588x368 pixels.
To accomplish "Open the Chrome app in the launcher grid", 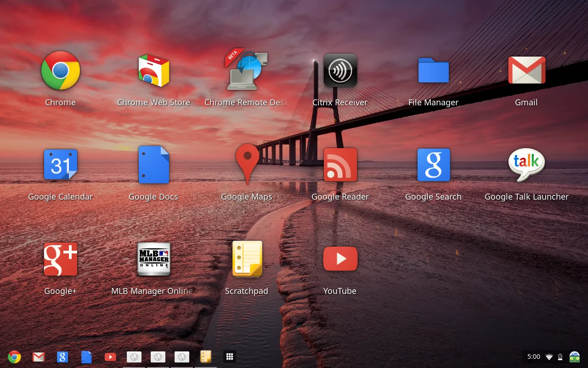I will point(61,70).
